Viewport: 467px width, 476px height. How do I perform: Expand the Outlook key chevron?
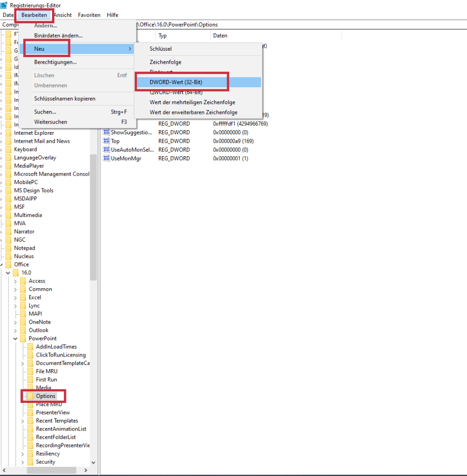[15, 331]
